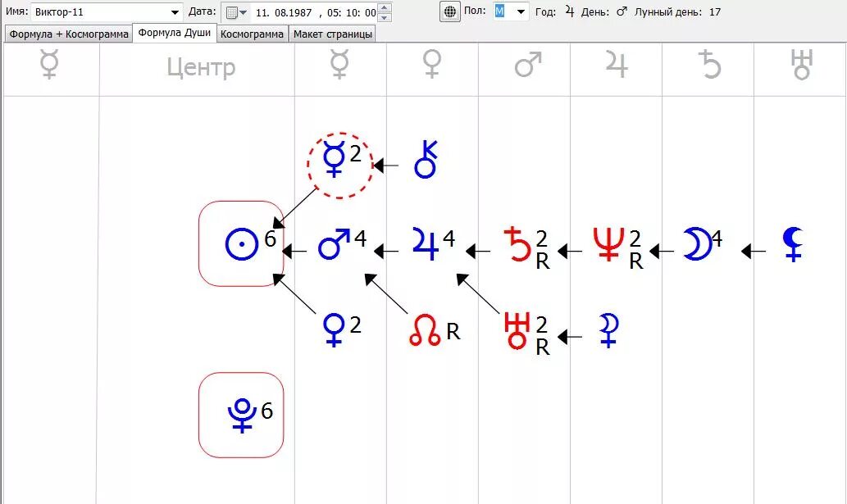Click the Jupiter year ruler symbol

[x=569, y=11]
